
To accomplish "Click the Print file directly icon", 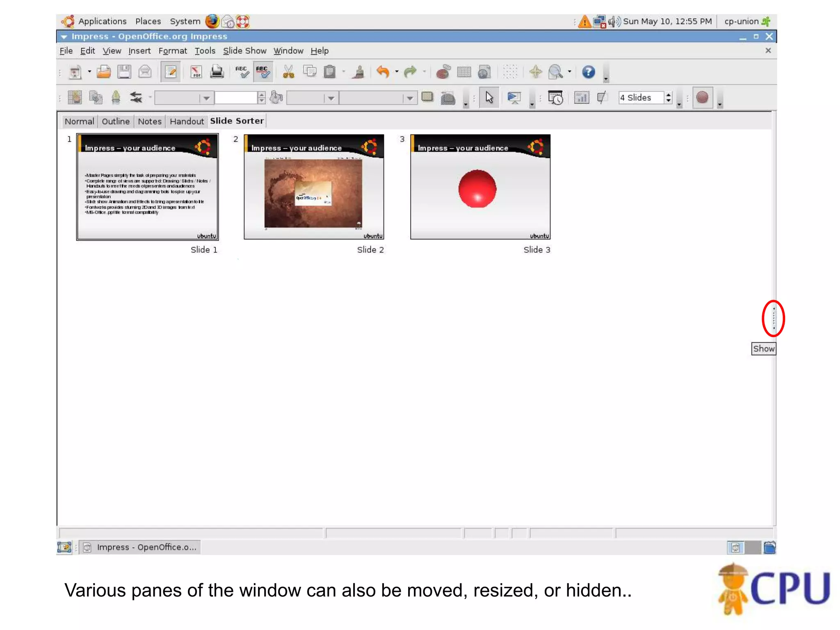I will click(217, 72).
